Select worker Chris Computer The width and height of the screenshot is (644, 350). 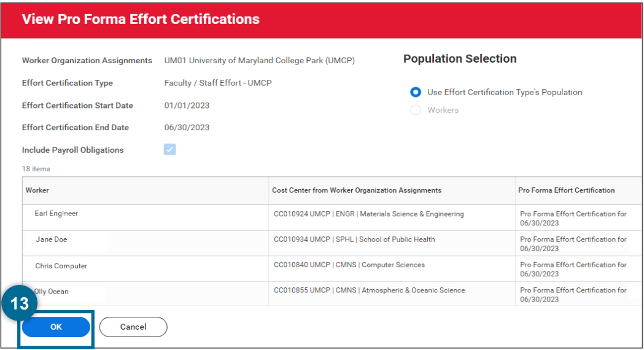click(61, 266)
